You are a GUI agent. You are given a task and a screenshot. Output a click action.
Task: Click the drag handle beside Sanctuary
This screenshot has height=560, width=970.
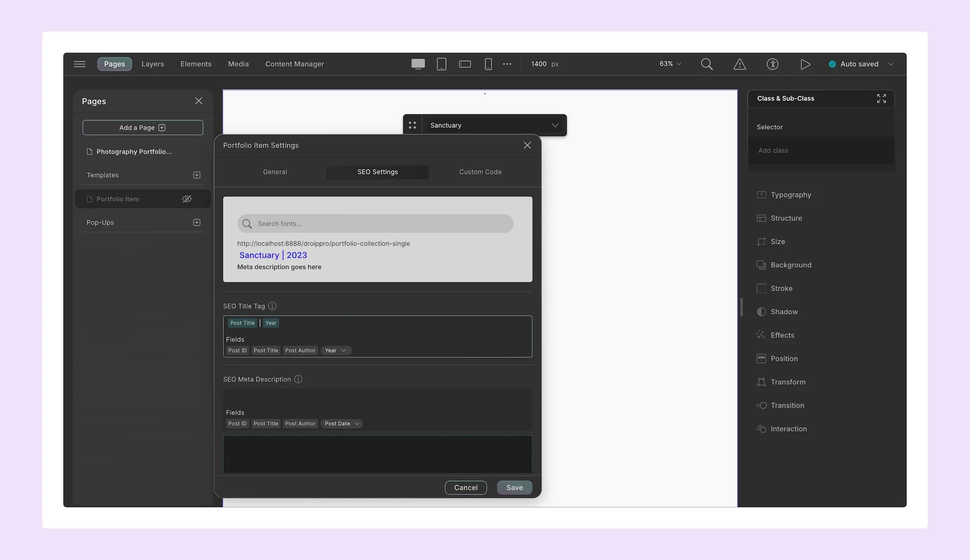pos(412,125)
